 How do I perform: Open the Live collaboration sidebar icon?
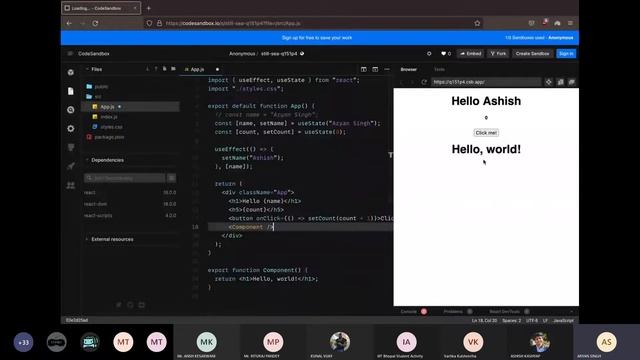pyautogui.click(x=71, y=185)
